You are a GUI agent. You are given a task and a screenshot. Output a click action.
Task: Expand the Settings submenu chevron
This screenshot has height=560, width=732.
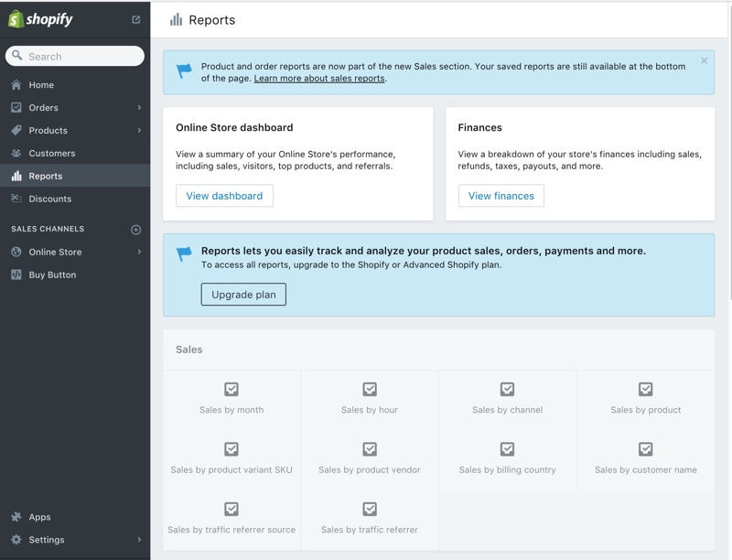(139, 540)
